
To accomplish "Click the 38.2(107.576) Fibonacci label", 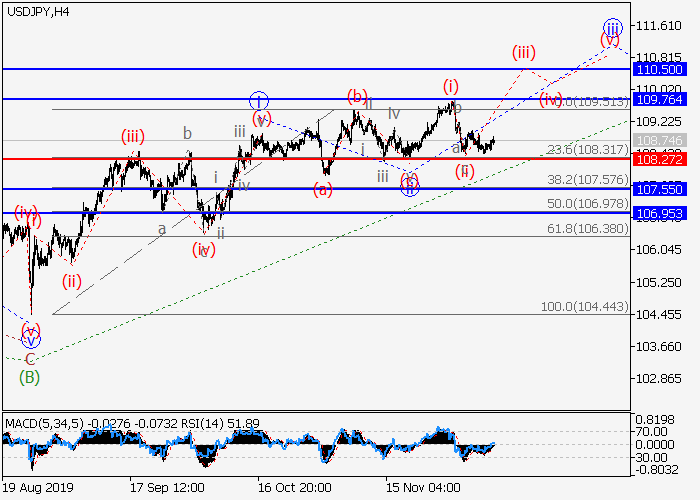I will tap(586, 180).
